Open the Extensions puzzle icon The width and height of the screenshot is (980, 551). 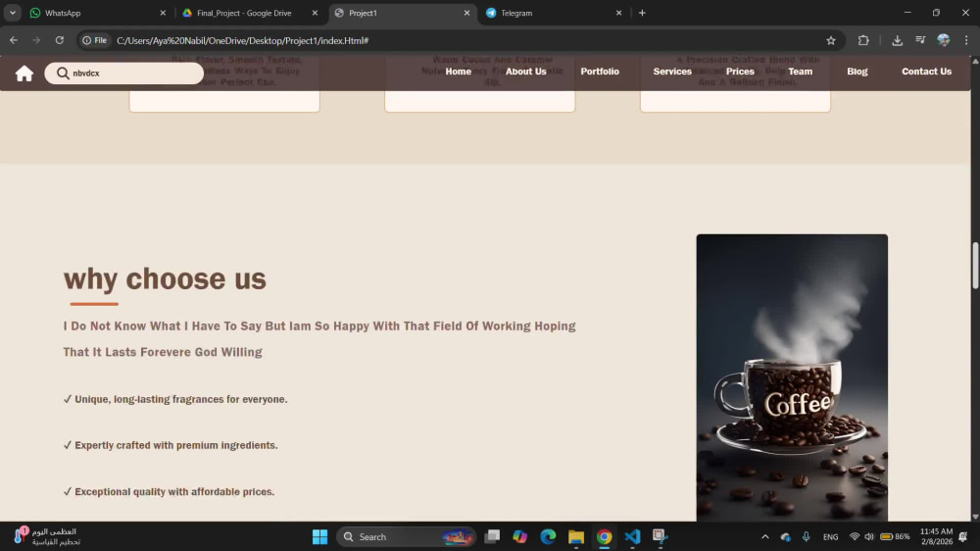point(863,40)
